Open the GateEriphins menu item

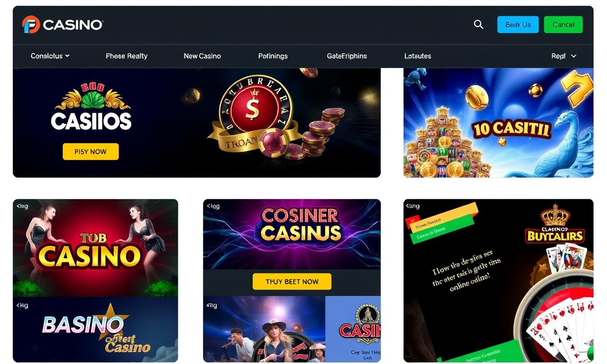coord(347,56)
